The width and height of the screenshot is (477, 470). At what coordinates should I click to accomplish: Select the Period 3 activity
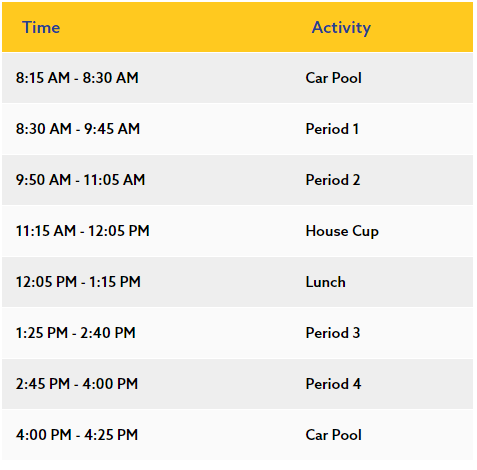pyautogui.click(x=333, y=333)
